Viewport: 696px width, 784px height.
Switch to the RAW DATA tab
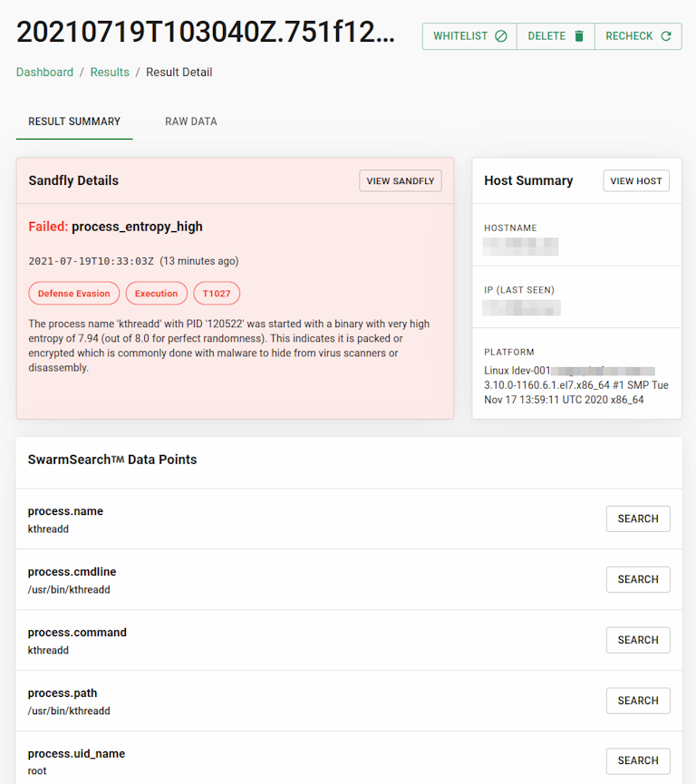[190, 121]
